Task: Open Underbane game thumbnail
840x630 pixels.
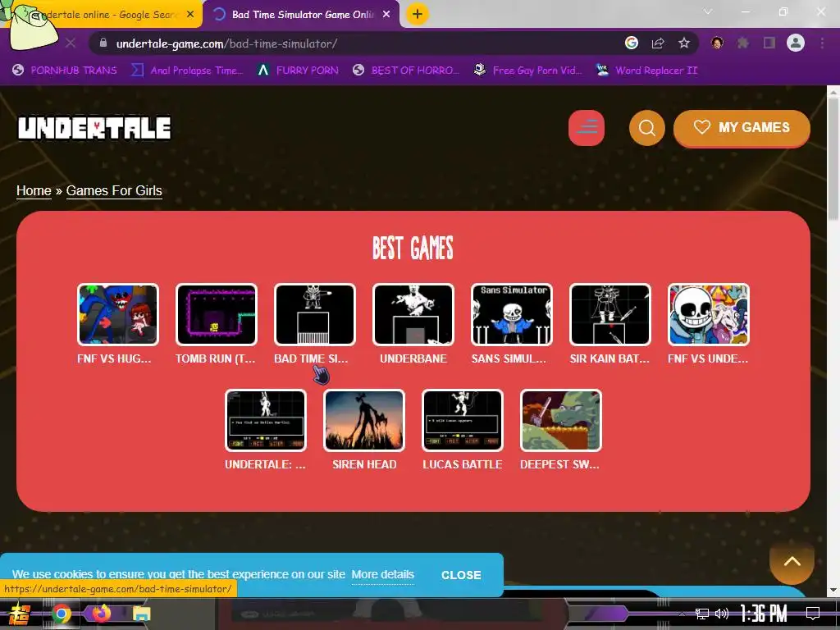Action: point(413,314)
